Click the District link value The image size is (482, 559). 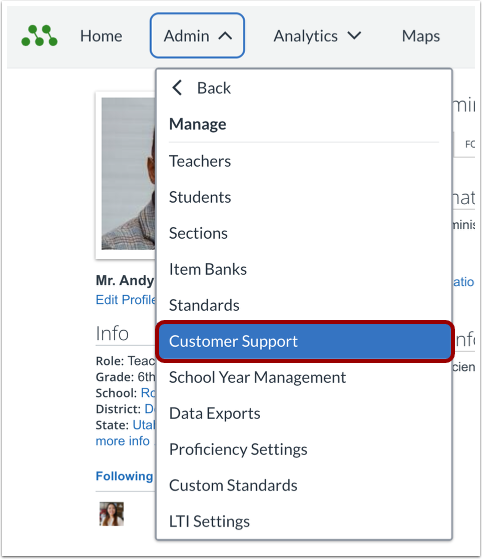tap(150, 409)
